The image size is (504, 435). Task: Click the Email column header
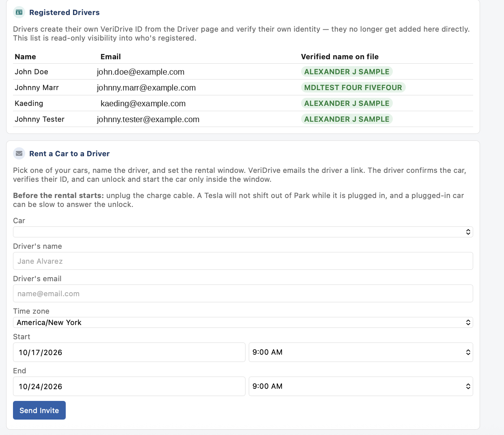click(111, 57)
